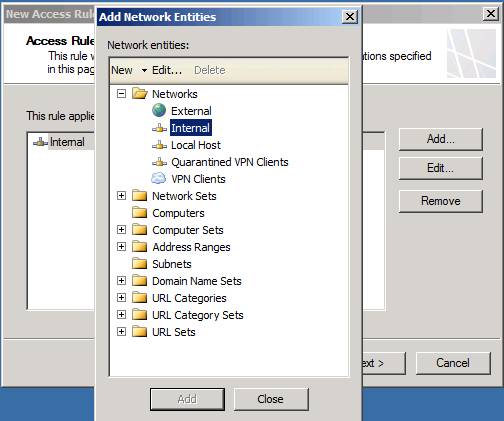
Task: Expand the Computer Sets node
Action: coord(122,230)
